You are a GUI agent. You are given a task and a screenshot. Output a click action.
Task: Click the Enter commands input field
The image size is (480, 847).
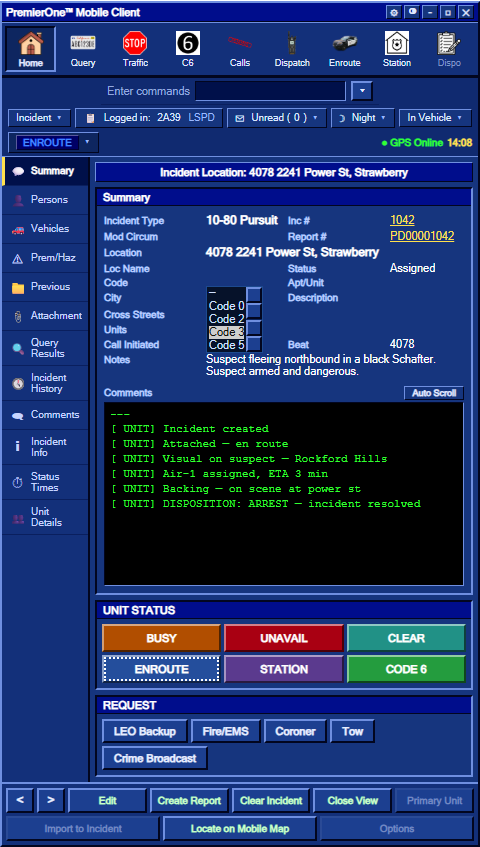tap(271, 91)
